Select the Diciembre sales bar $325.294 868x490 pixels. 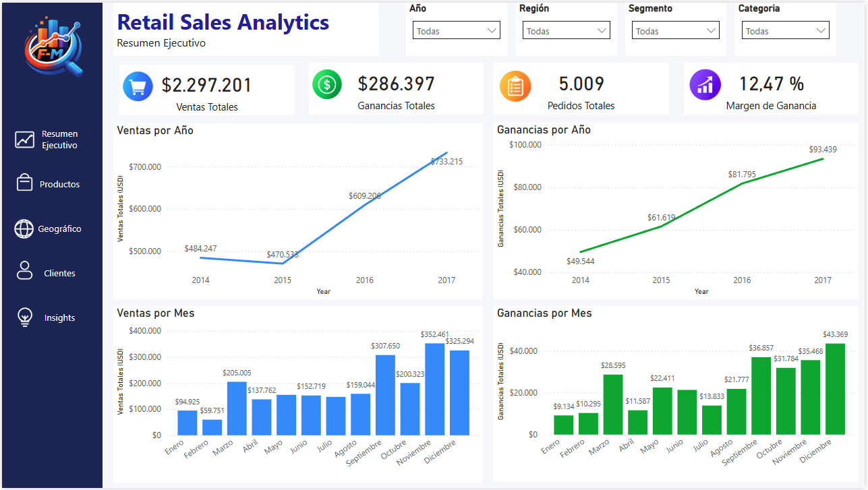(459, 393)
